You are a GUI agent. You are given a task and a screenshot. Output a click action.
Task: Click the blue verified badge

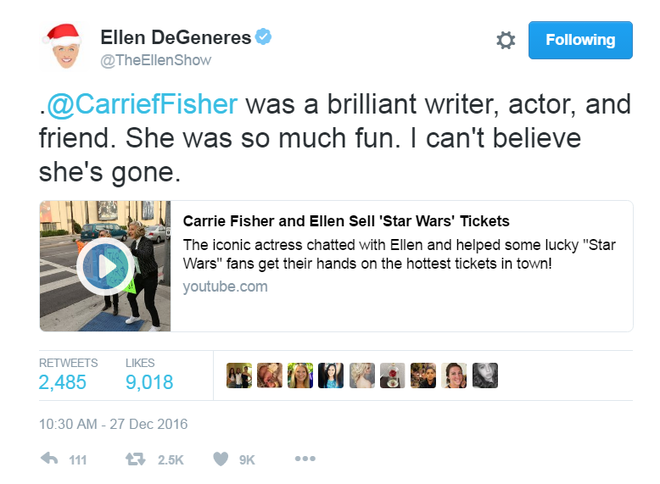(264, 38)
